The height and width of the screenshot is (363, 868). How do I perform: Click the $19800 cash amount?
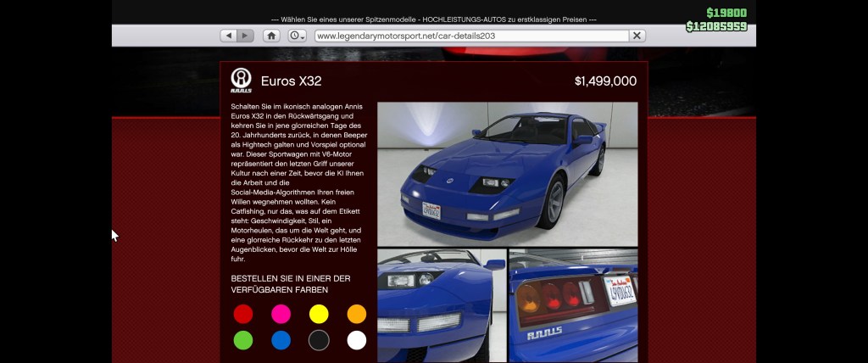726,13
